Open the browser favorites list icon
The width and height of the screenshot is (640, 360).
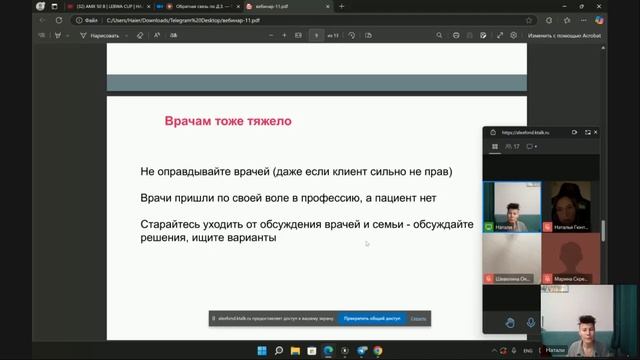click(567, 20)
